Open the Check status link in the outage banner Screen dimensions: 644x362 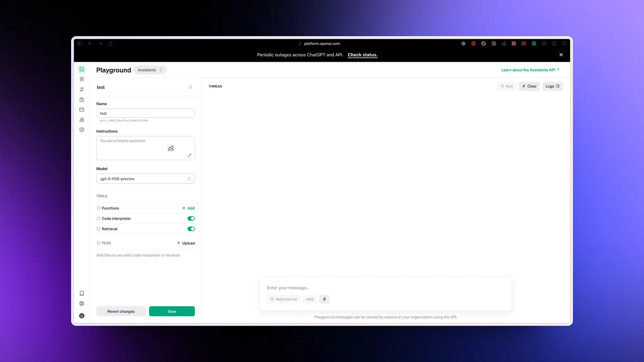coord(362,54)
